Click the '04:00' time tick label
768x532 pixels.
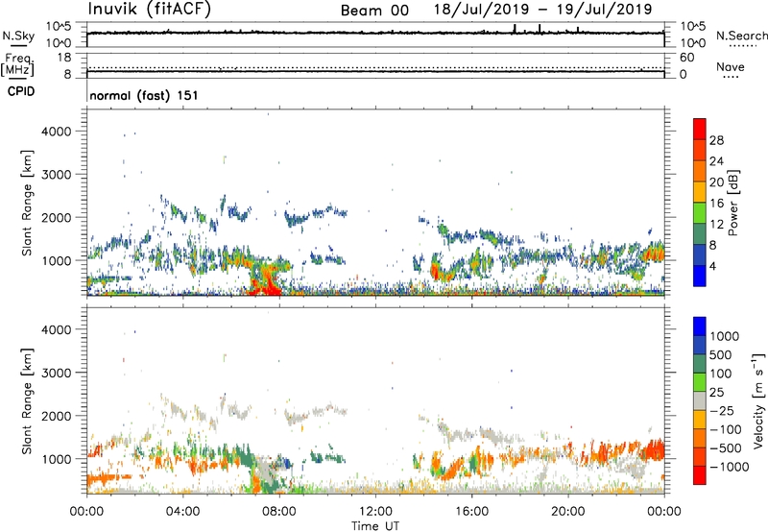coord(182,512)
